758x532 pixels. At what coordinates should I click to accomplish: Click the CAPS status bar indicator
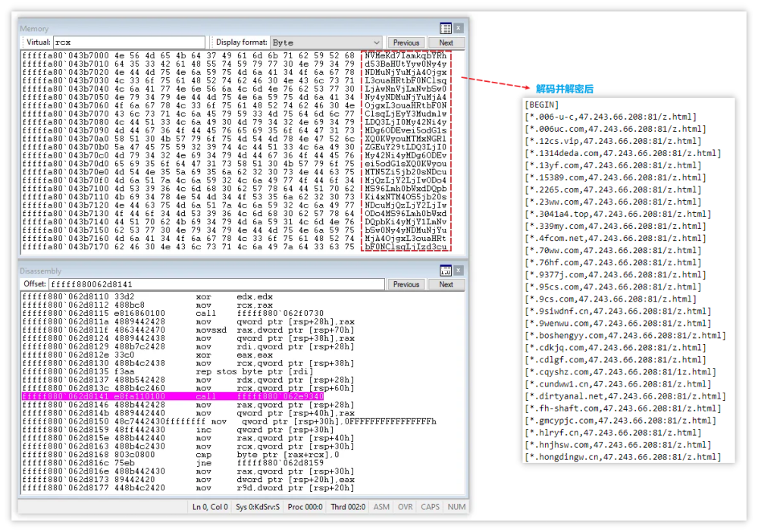[431, 507]
